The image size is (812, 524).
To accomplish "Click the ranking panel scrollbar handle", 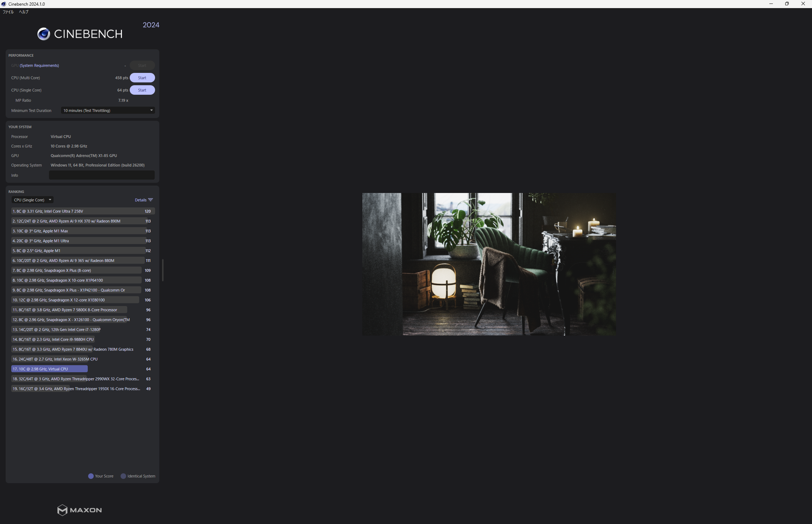I will coord(162,270).
